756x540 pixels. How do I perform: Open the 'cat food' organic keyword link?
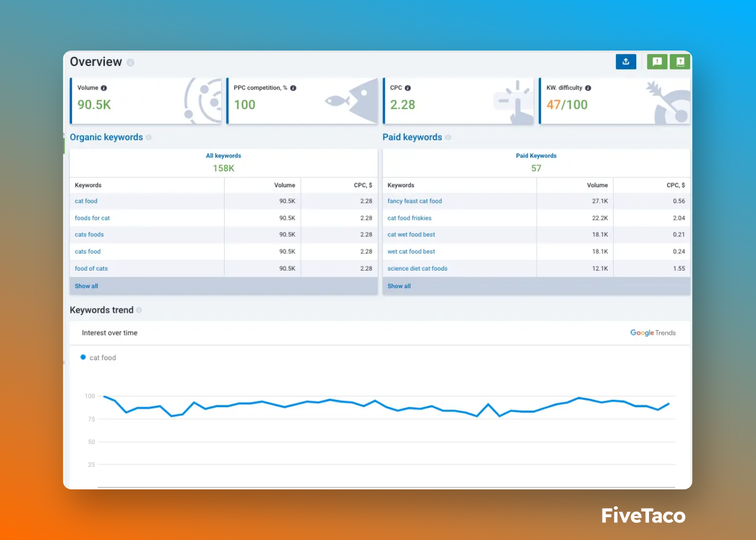(86, 201)
